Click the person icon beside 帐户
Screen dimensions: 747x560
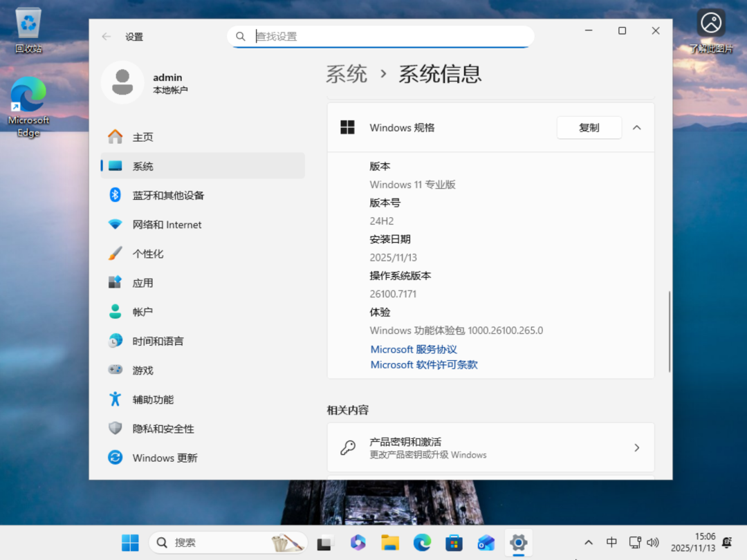click(x=116, y=311)
